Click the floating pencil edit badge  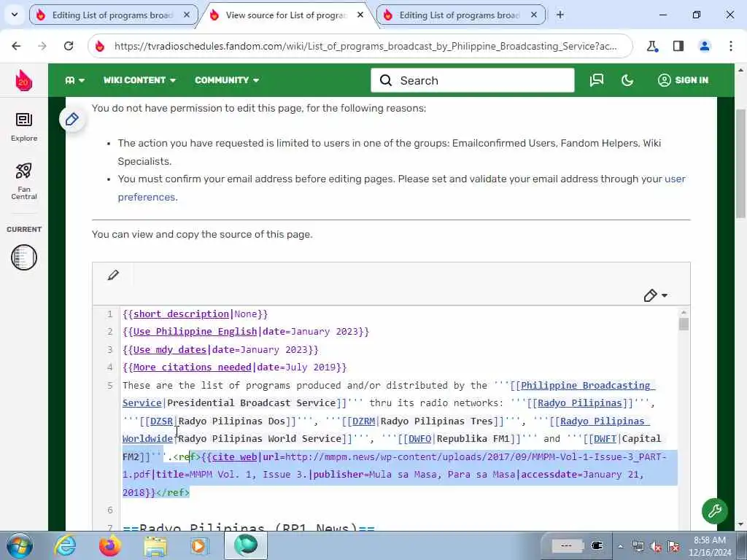click(x=72, y=119)
